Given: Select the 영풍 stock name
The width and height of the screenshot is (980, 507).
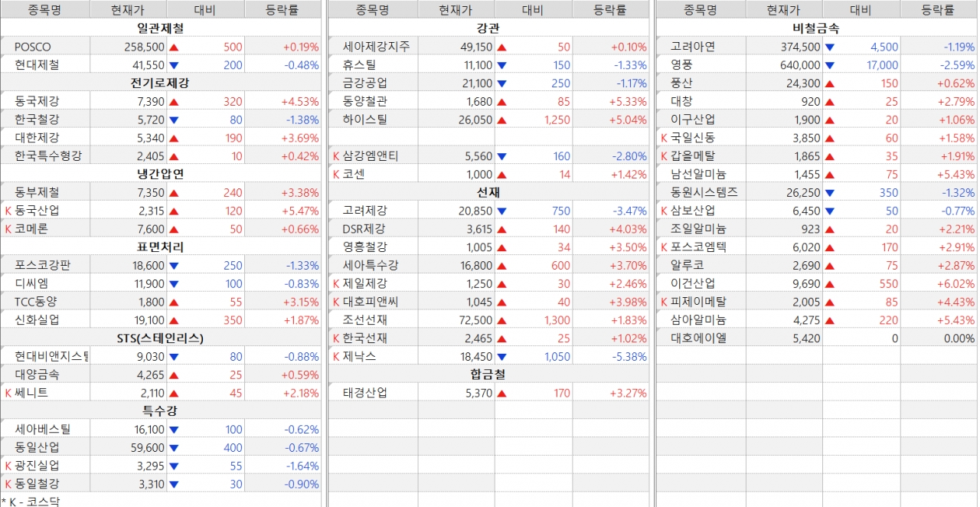Looking at the screenshot, I should point(681,65).
